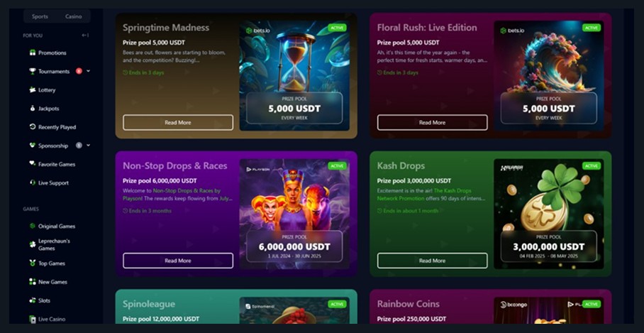Click Read More on Springtime Madness
The height and width of the screenshot is (333, 644).
pyautogui.click(x=178, y=123)
